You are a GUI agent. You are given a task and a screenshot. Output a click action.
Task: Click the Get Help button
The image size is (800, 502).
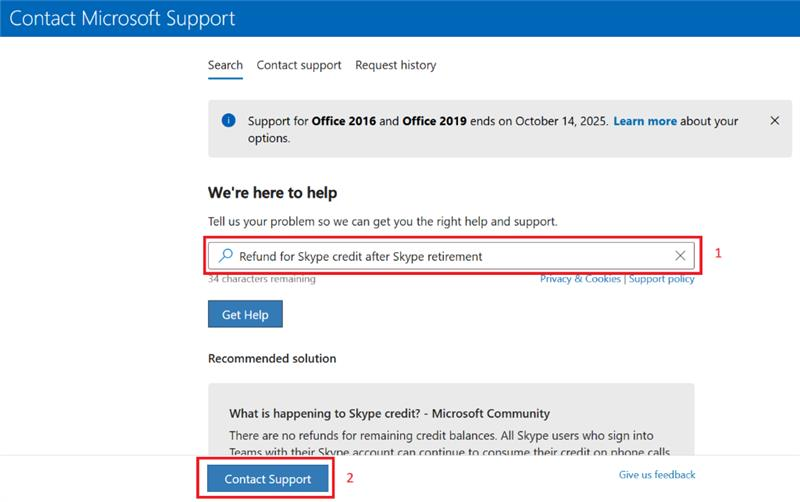(x=245, y=314)
